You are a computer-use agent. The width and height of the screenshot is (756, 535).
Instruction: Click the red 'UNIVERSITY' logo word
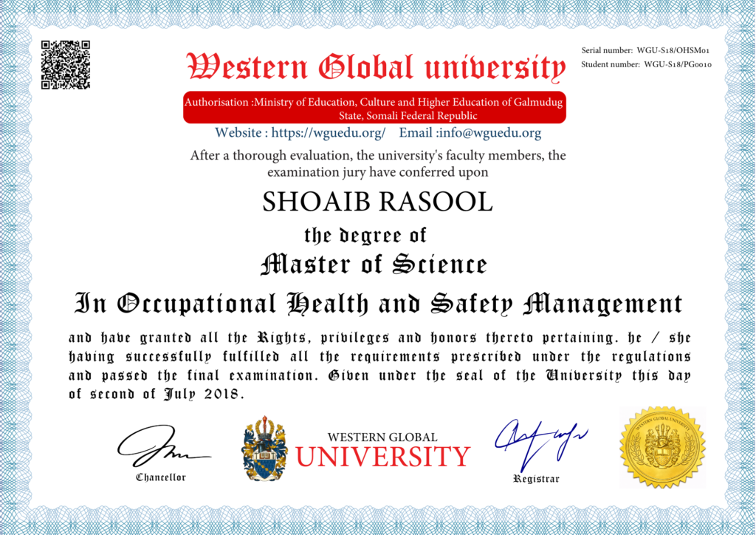click(383, 457)
